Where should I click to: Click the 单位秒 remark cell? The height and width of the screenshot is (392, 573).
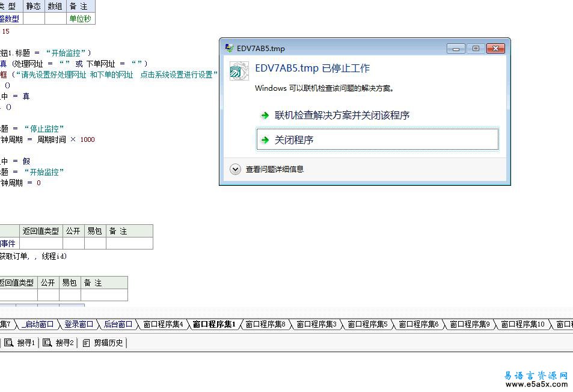click(81, 19)
